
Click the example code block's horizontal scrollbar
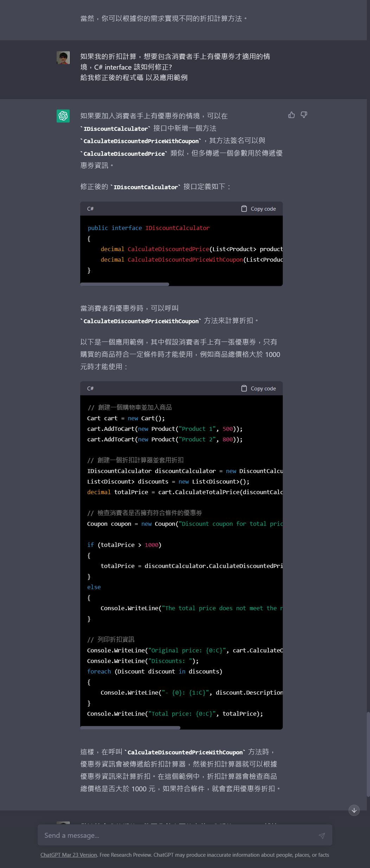pos(130,728)
